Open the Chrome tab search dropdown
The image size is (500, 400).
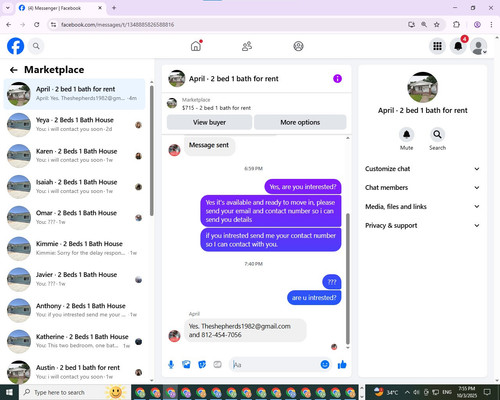[8, 8]
